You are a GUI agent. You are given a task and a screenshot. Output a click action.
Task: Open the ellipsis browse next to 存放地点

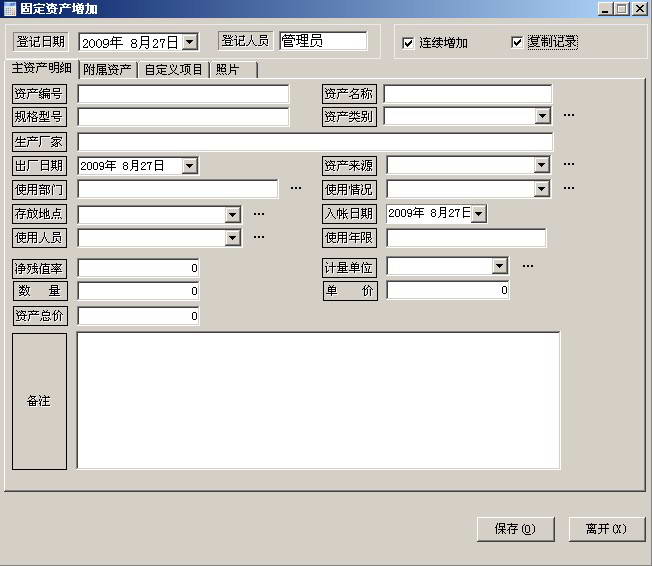[x=259, y=214]
